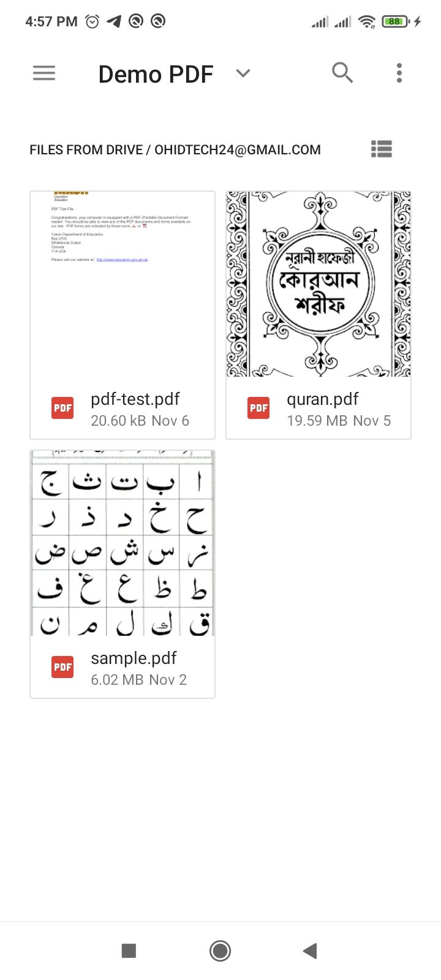Tap the Files from Drive account header
The width and height of the screenshot is (441, 980).
coord(175,150)
